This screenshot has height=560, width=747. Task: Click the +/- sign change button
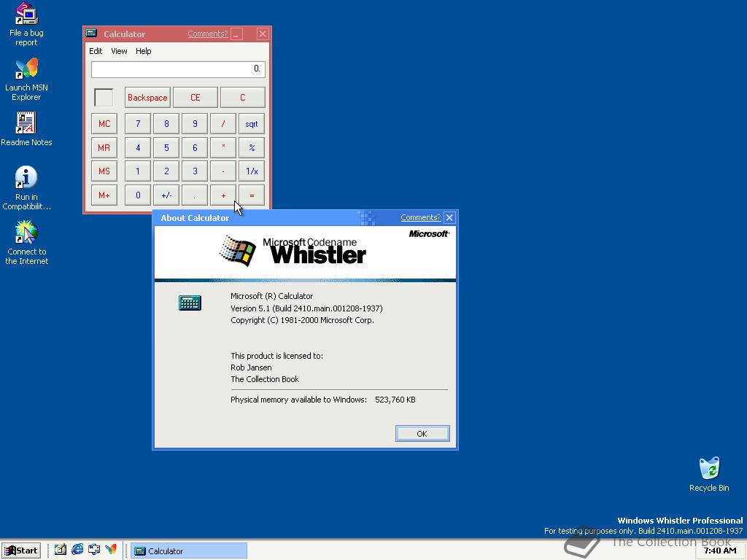(x=166, y=195)
